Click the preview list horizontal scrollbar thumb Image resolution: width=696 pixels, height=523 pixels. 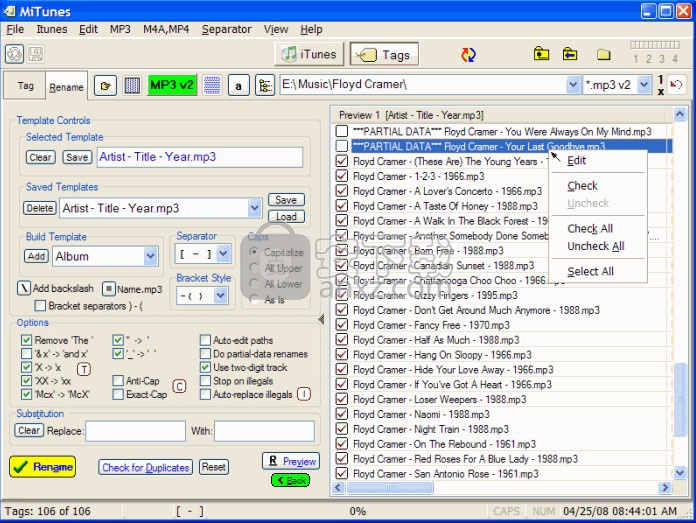[x=390, y=487]
